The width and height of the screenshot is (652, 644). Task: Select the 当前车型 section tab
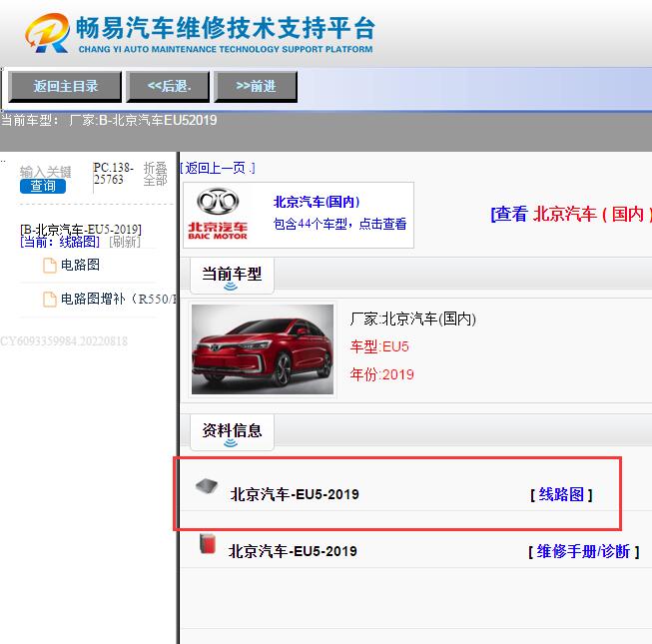point(232,275)
